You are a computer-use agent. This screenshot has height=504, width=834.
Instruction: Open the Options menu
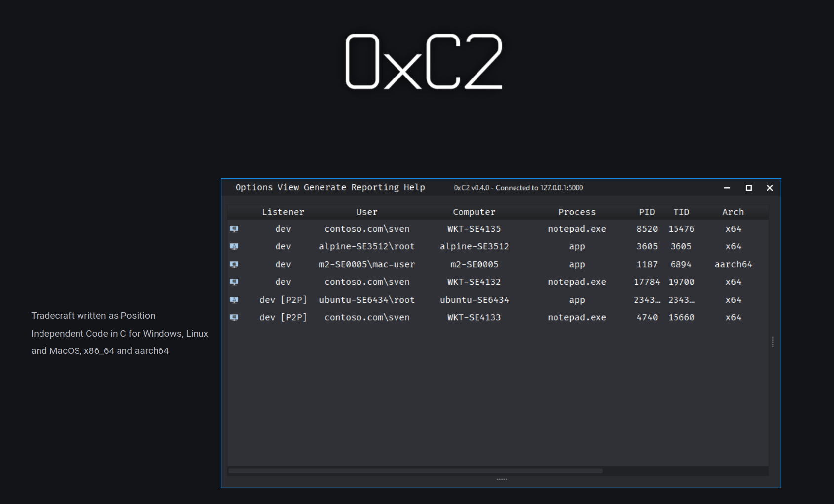[x=254, y=187]
